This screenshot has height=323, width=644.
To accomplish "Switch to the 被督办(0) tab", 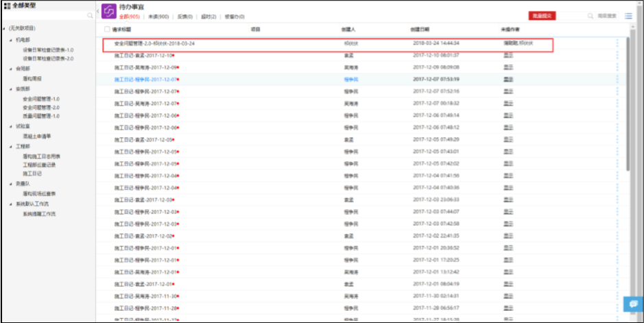I will click(235, 17).
